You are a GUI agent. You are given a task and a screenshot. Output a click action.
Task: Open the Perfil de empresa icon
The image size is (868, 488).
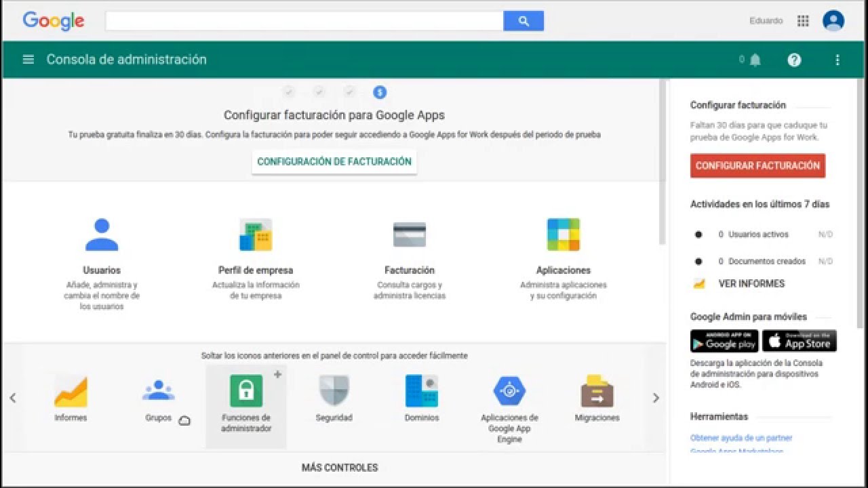(x=256, y=235)
